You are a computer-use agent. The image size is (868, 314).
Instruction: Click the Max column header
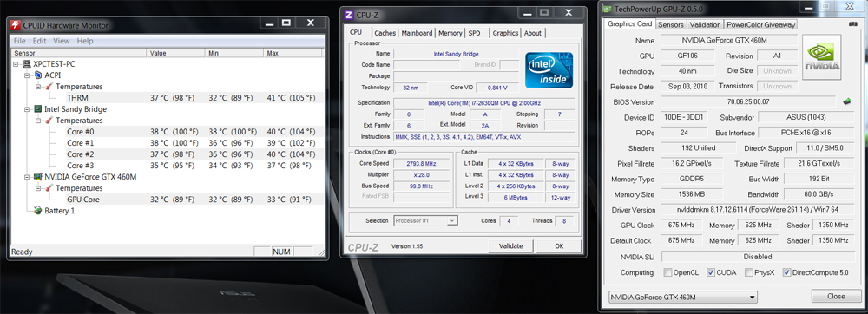tap(293, 53)
